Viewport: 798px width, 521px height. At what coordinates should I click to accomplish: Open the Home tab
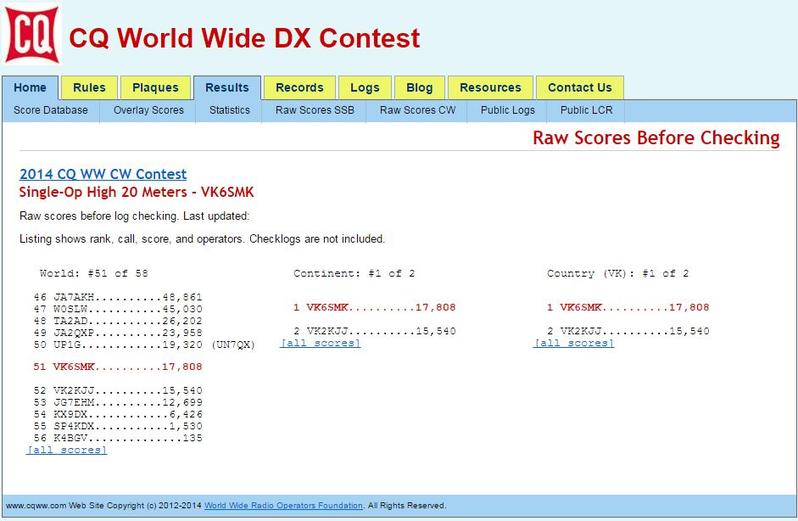(x=30, y=88)
